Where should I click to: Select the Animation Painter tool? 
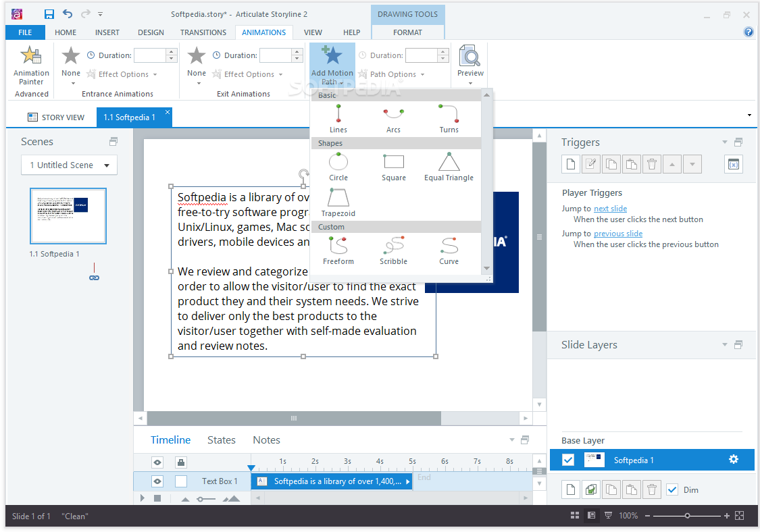coord(31,65)
